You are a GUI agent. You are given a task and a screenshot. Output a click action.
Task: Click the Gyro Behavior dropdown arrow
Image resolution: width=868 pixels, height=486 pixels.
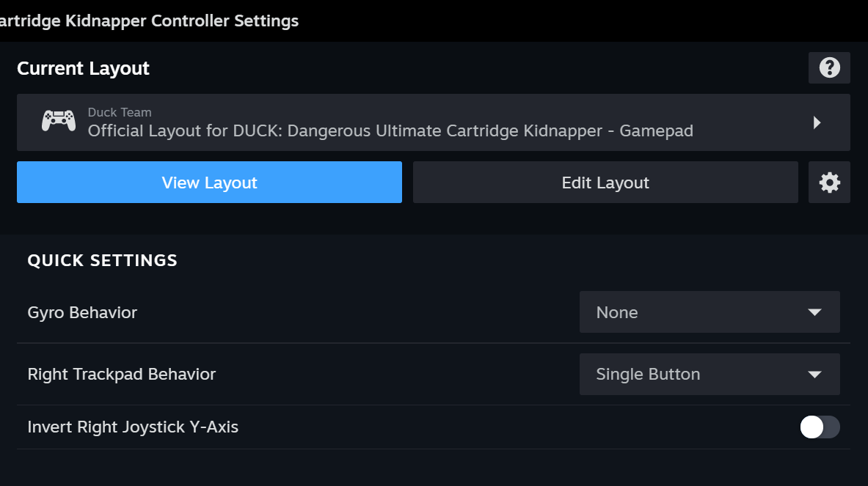coord(814,312)
